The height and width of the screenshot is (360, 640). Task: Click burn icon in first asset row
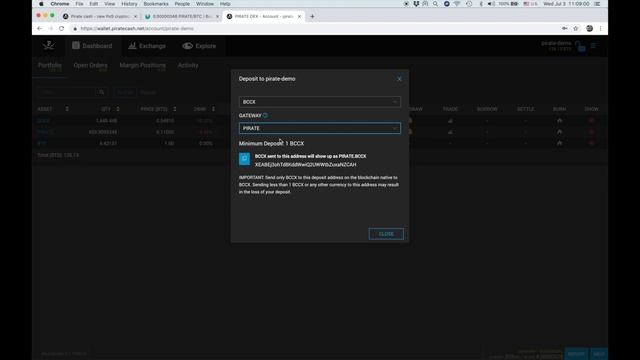pyautogui.click(x=559, y=121)
